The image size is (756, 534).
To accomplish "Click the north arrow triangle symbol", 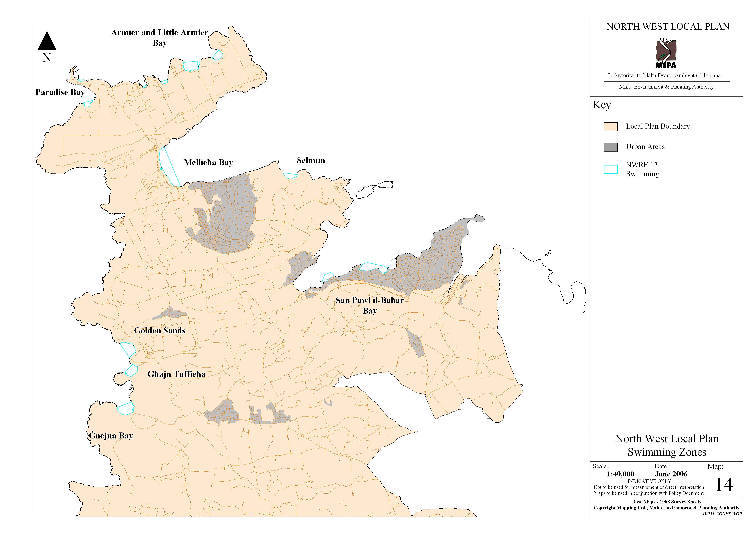I will tap(47, 41).
